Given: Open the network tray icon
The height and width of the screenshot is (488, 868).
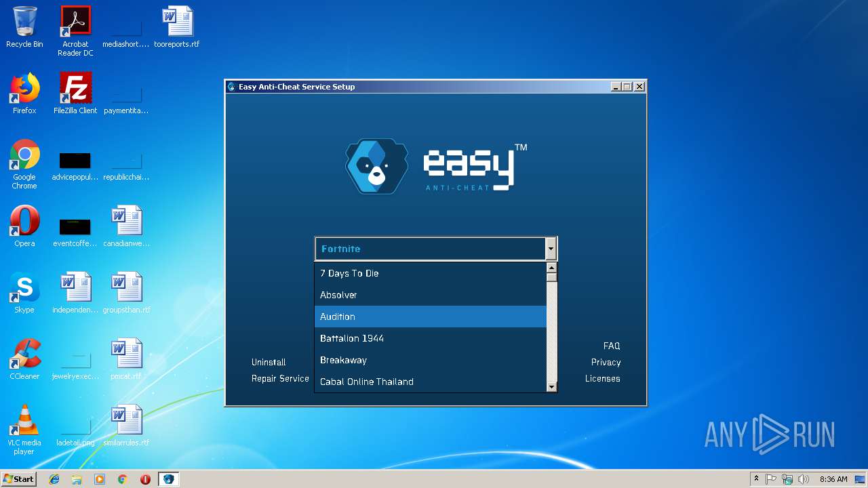Looking at the screenshot, I should point(787,479).
